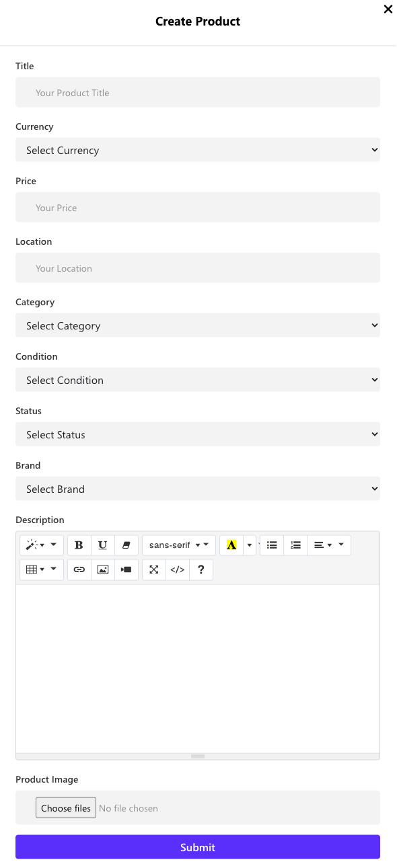Expand the Select Brand dropdown
397x868 pixels.
pyautogui.click(x=198, y=489)
